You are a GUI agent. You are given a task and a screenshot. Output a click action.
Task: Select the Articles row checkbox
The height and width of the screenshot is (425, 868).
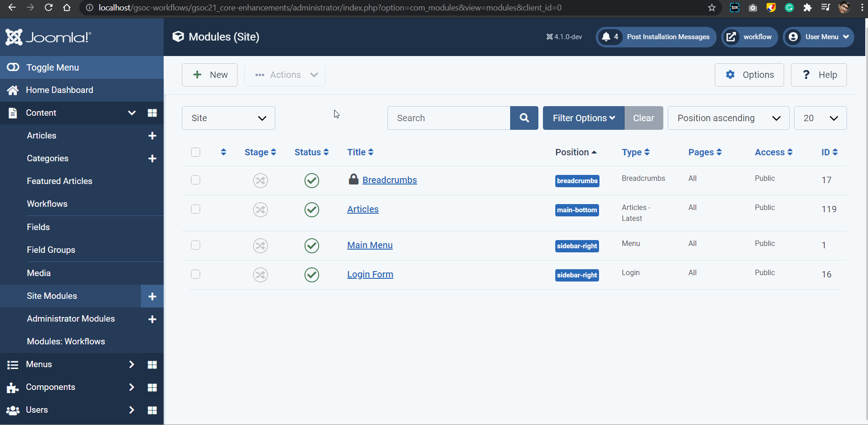[x=196, y=209]
